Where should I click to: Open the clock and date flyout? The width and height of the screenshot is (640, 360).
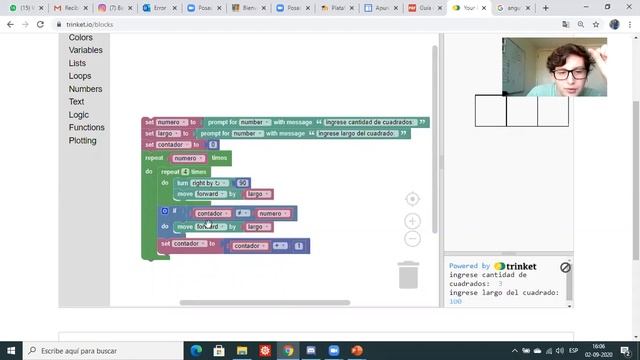coord(598,351)
